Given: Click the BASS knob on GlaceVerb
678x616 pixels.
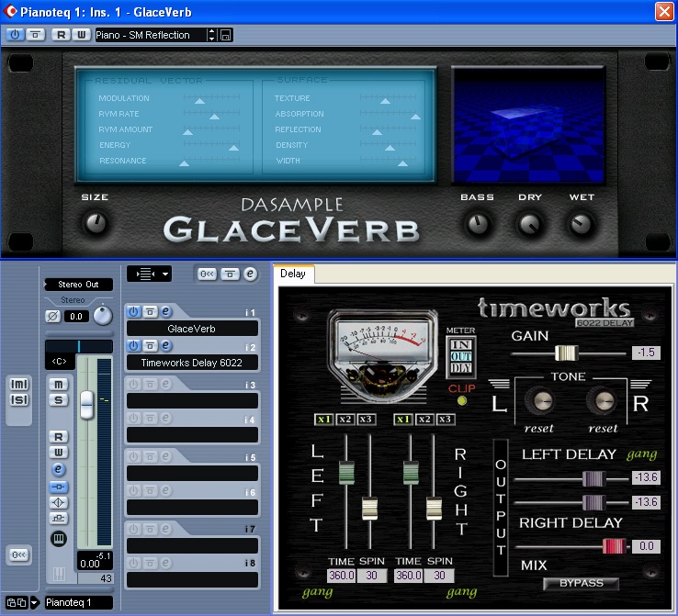Looking at the screenshot, I should tap(479, 224).
